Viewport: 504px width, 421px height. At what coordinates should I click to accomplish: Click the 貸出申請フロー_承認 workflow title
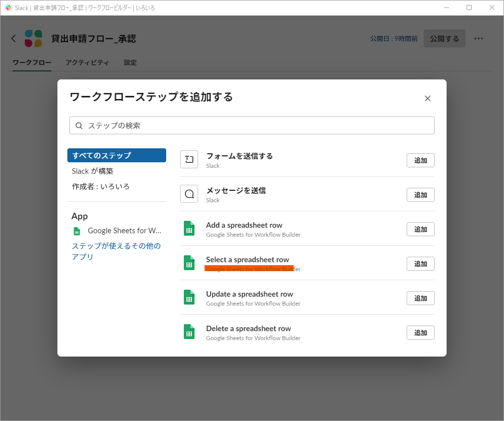pos(93,38)
